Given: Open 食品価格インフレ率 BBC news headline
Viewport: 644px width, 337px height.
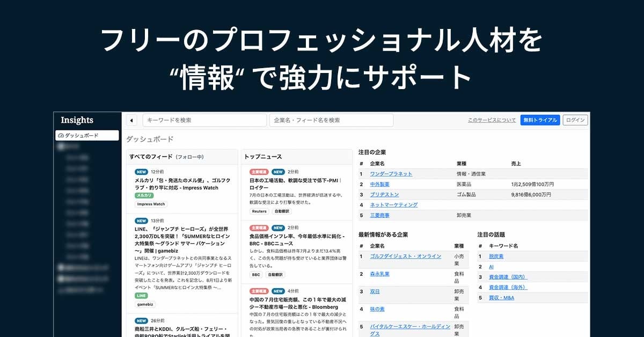Looking at the screenshot, I should [297, 240].
